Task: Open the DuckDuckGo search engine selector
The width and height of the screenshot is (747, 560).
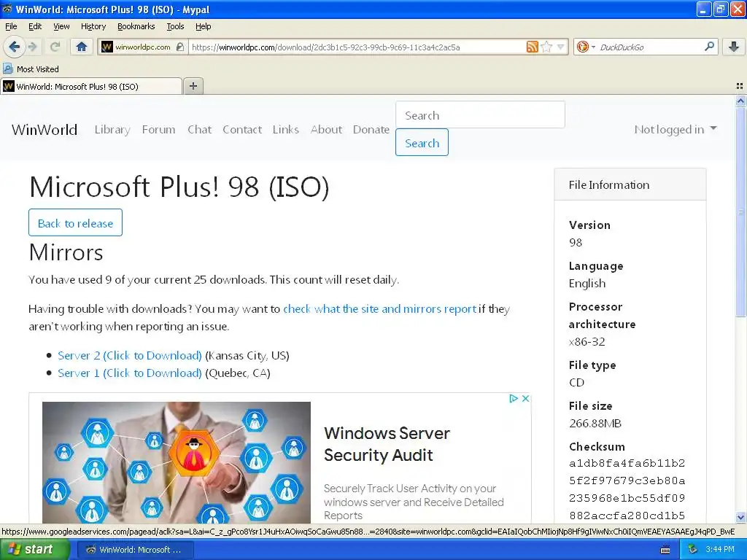Action: (586, 47)
